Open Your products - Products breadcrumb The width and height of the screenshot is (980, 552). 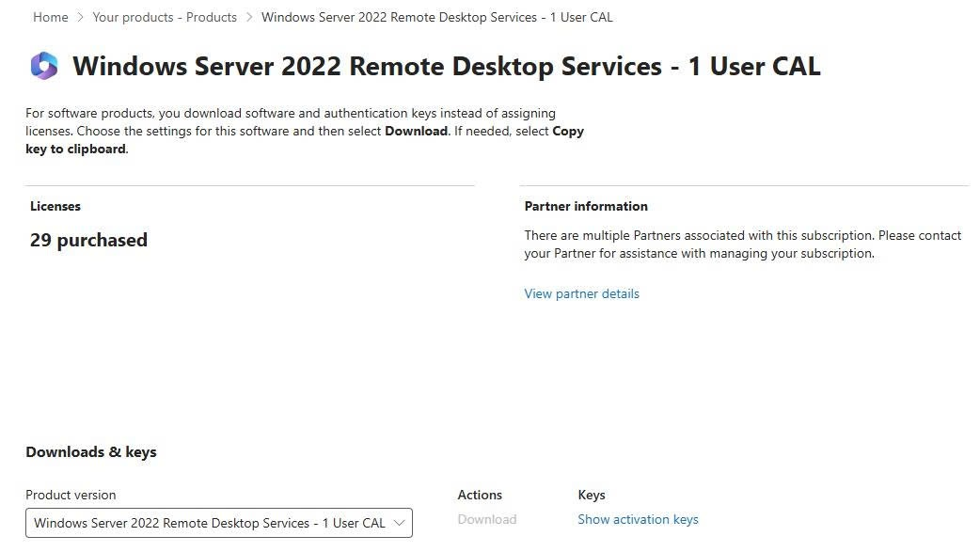coord(165,18)
